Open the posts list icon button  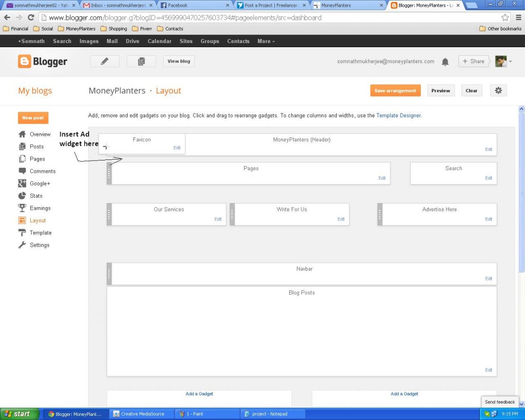click(142, 62)
